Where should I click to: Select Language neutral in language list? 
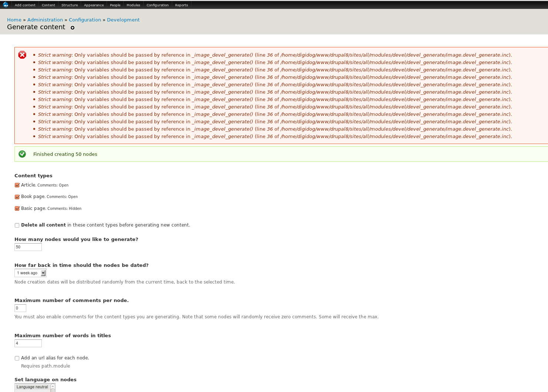32,387
